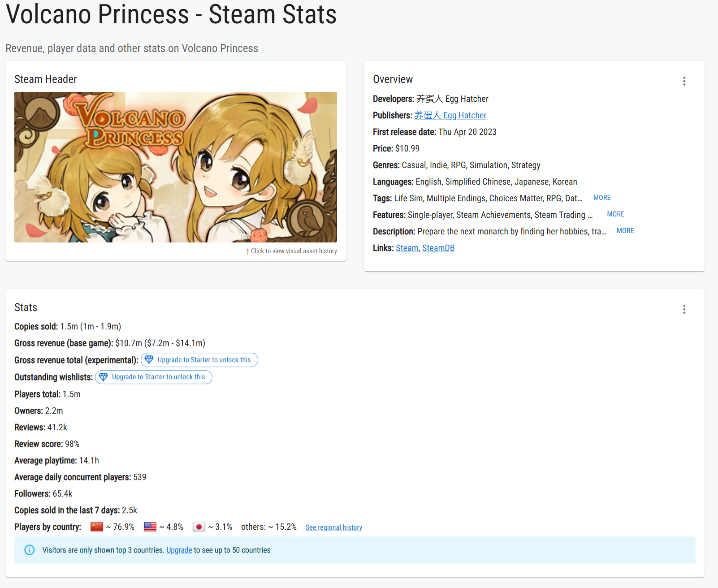This screenshot has height=588, width=718.
Task: Click the Average playtime 14.1h line
Action: click(x=56, y=460)
